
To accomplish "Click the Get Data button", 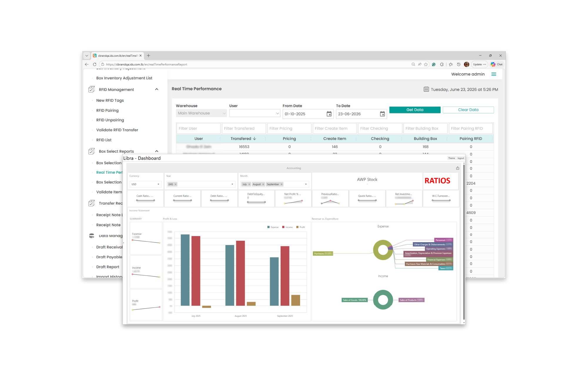I will point(415,110).
